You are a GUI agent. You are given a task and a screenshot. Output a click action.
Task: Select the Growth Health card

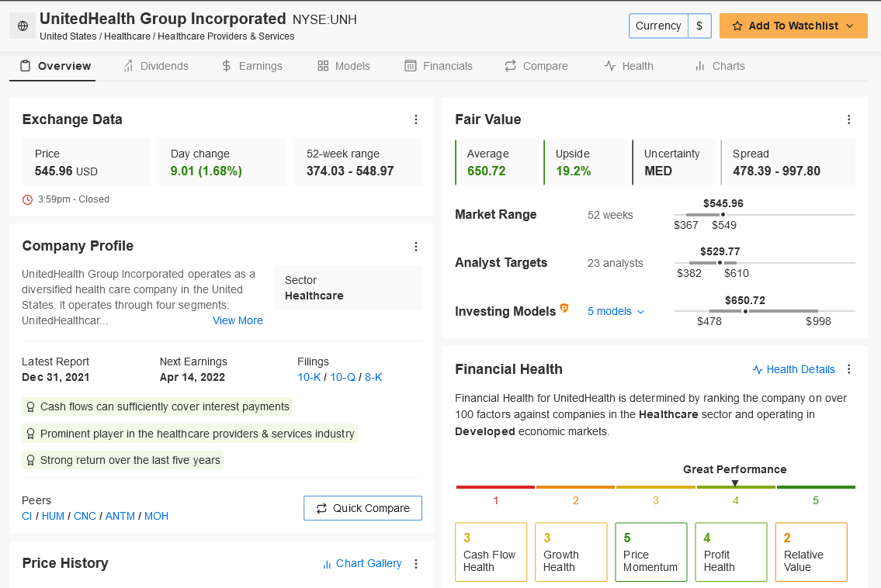pos(571,552)
